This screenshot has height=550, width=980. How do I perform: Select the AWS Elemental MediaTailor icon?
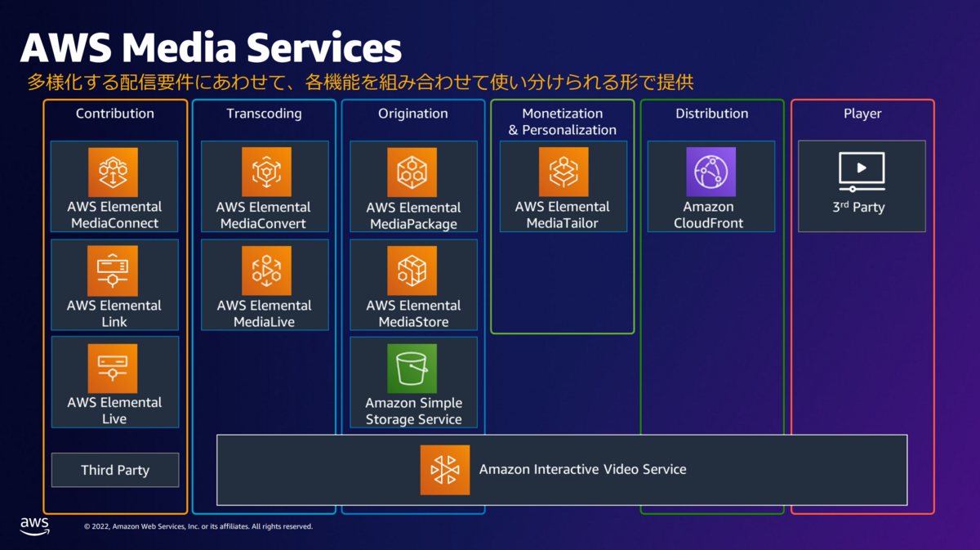[x=563, y=172]
